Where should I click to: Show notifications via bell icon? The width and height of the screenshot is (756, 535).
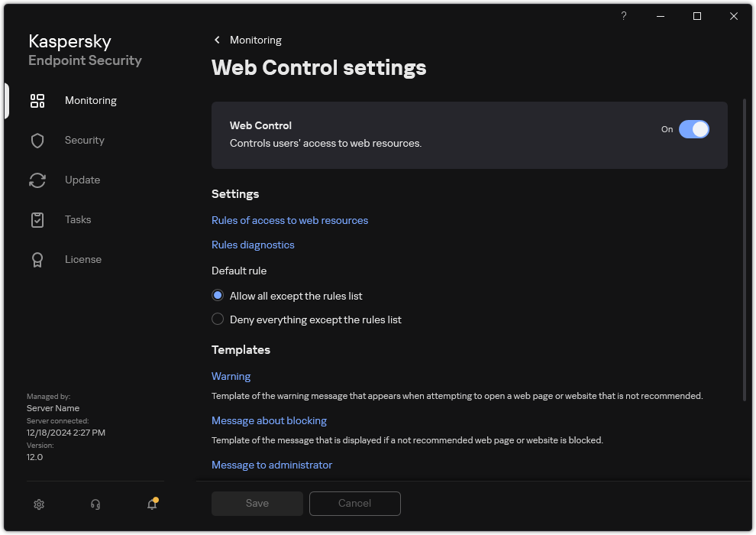pos(151,505)
